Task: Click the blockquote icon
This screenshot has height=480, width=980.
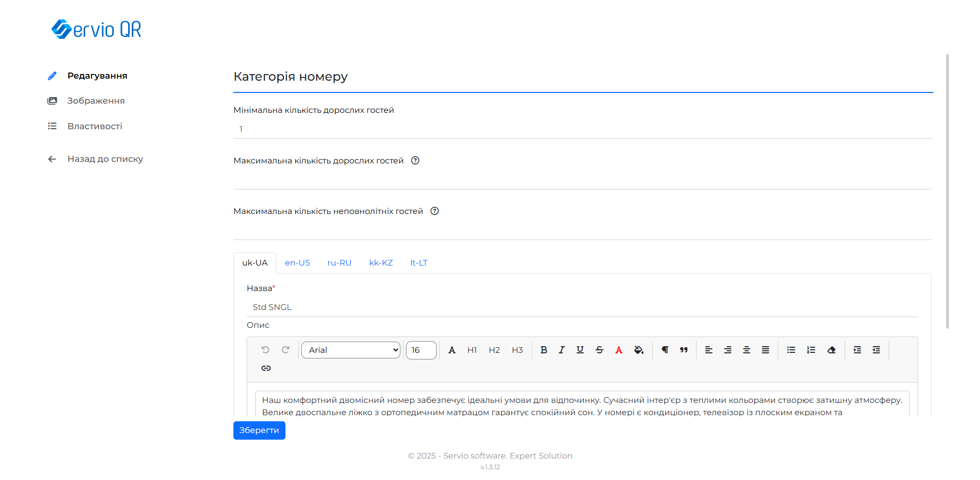Action: click(x=684, y=350)
